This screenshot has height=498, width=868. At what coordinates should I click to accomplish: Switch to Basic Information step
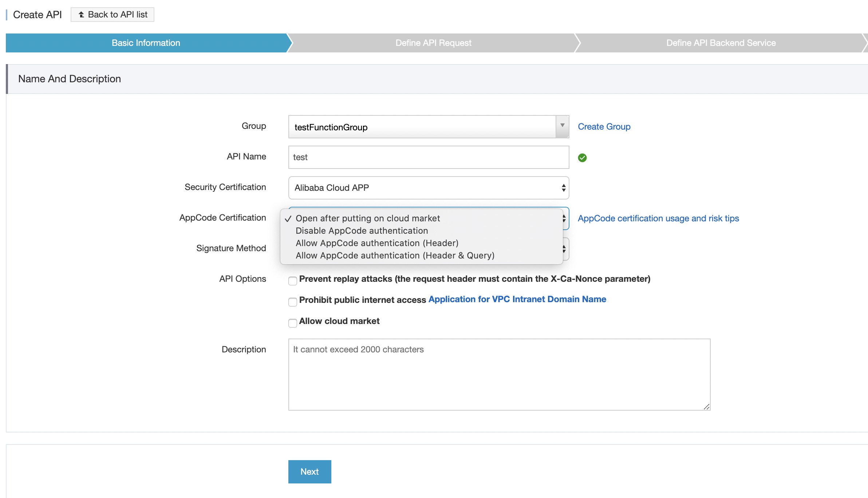click(146, 43)
